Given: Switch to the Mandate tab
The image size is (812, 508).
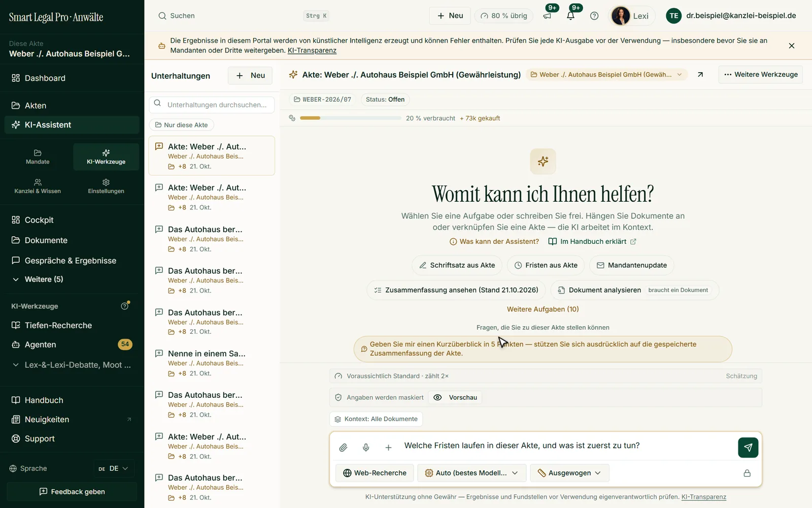Looking at the screenshot, I should coord(38,157).
